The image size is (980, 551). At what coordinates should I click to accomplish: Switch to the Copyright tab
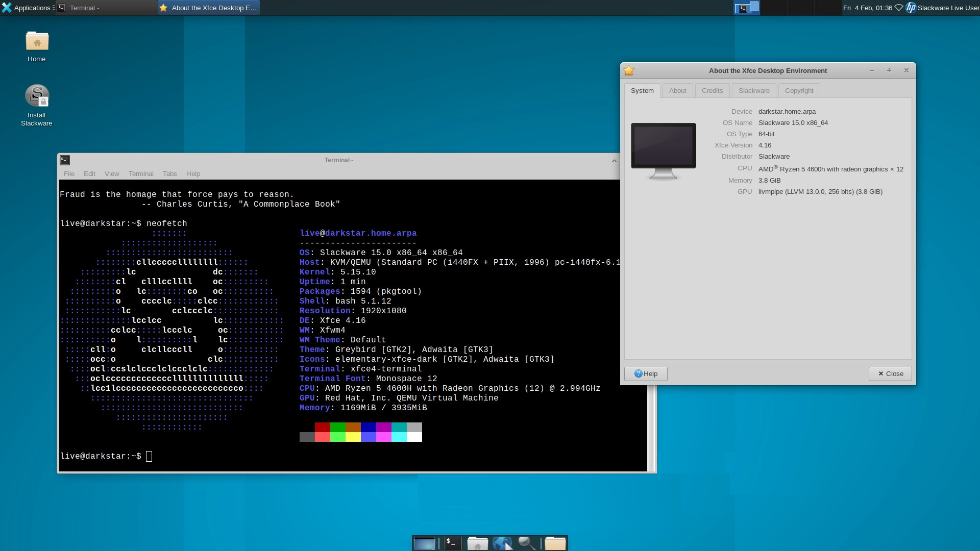point(799,91)
